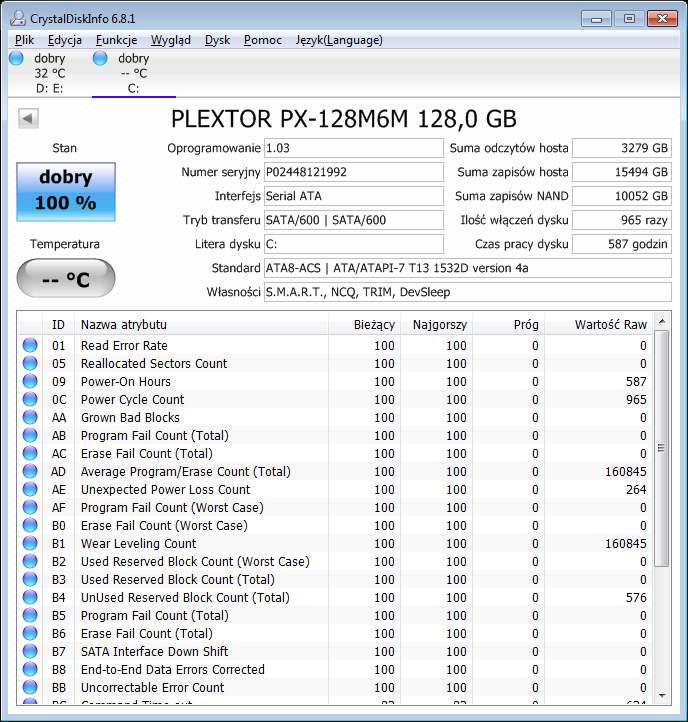Sort by Najgorszy column header
Image resolution: width=688 pixels, height=722 pixels.
[x=437, y=324]
